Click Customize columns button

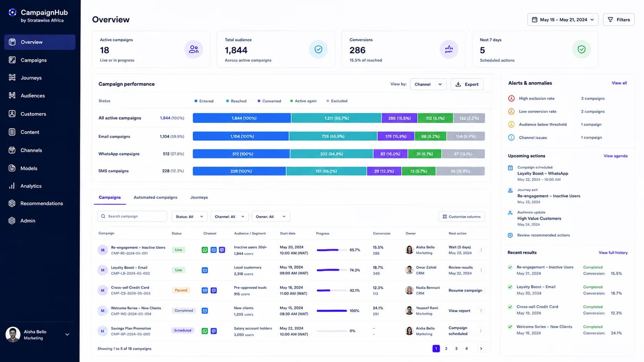tap(461, 217)
